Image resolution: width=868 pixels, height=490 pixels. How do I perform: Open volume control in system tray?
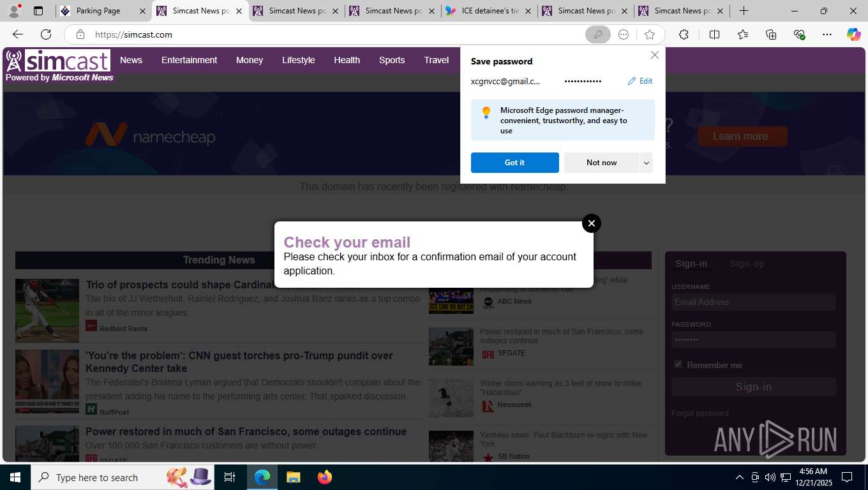click(x=770, y=477)
